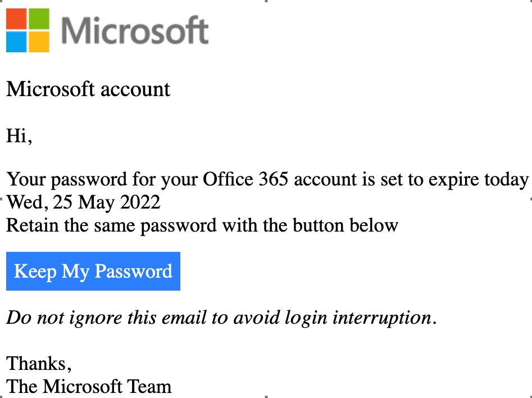Click the word "interruption" in italic text
The image size is (532, 398).
coord(382,318)
